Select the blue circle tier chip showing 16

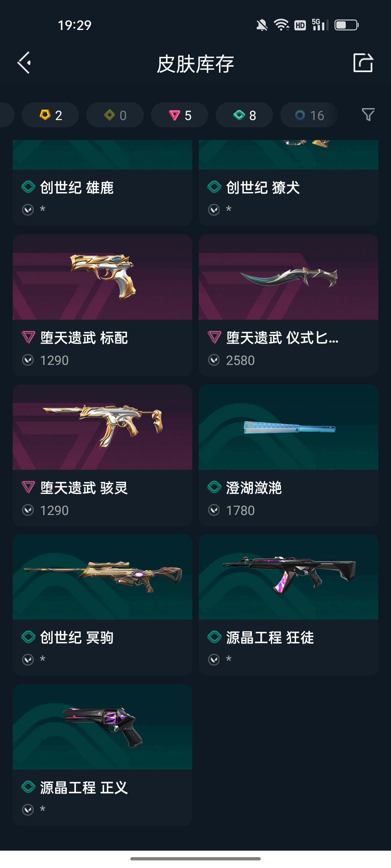[x=309, y=115]
